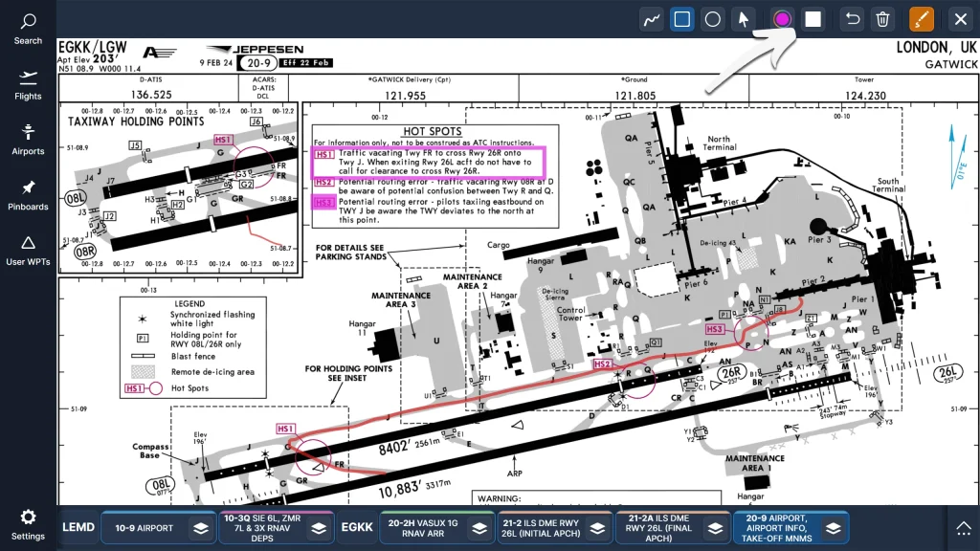Click the 10,883' runway length text
This screenshot has width=980, height=551.
pyautogui.click(x=399, y=490)
